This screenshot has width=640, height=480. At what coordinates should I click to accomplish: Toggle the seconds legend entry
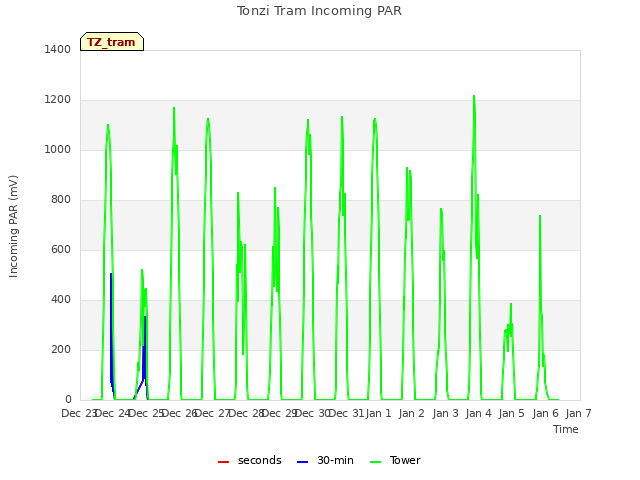click(x=250, y=460)
